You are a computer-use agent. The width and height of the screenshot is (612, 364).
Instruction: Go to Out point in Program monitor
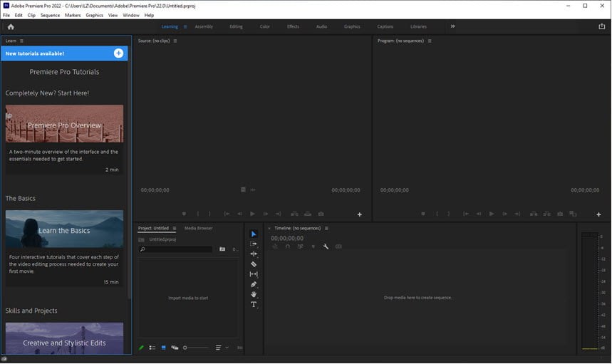517,214
